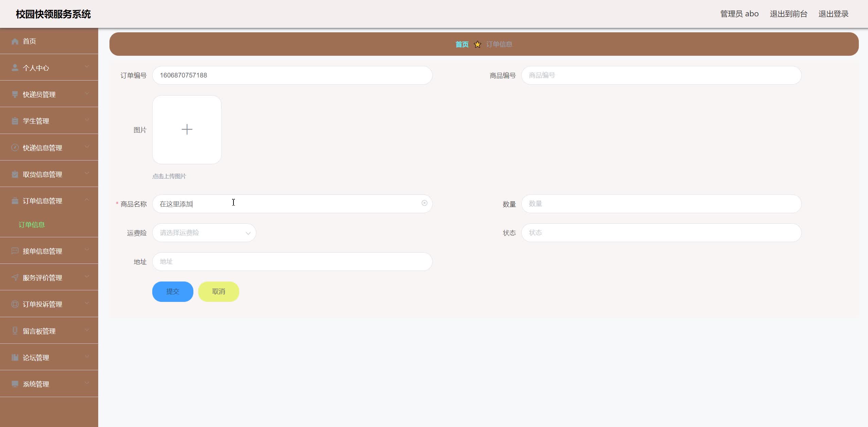Select the 快递信息管理 clock icon

pyautogui.click(x=15, y=147)
